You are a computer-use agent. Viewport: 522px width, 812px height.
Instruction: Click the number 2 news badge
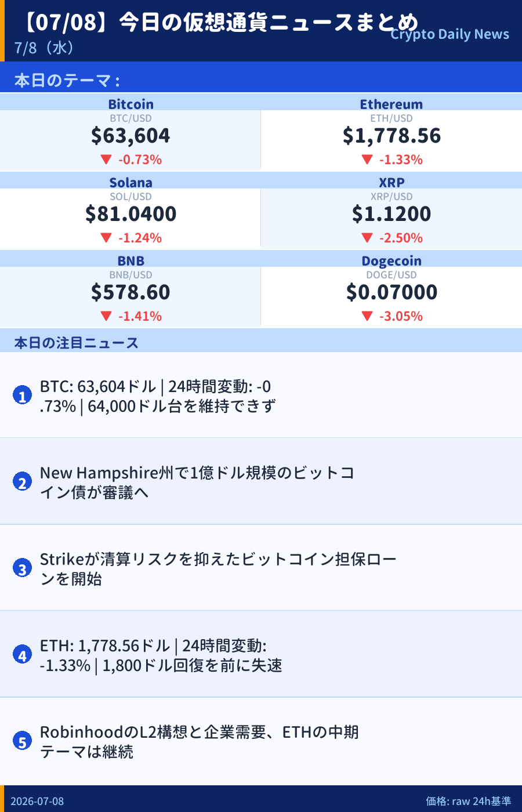click(x=22, y=482)
